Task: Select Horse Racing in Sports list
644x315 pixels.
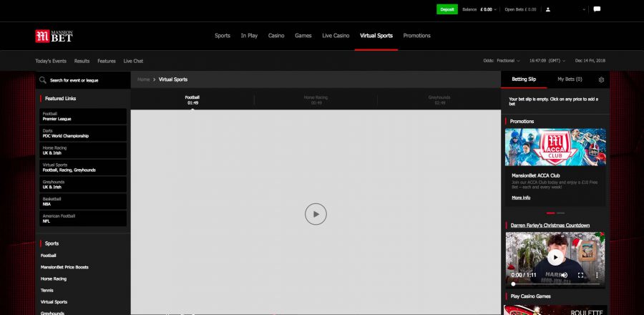Action: pos(54,278)
